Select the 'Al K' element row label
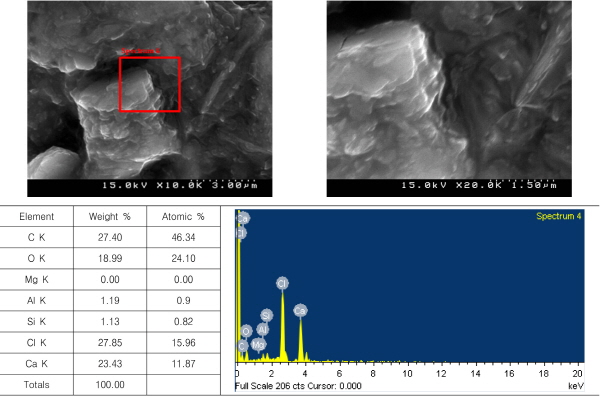The width and height of the screenshot is (600, 397). pos(37,301)
